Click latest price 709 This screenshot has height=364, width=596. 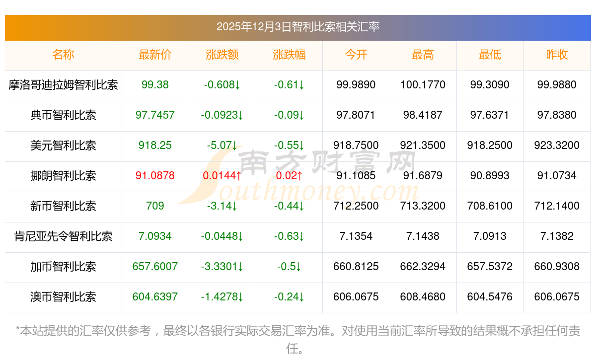(x=155, y=206)
